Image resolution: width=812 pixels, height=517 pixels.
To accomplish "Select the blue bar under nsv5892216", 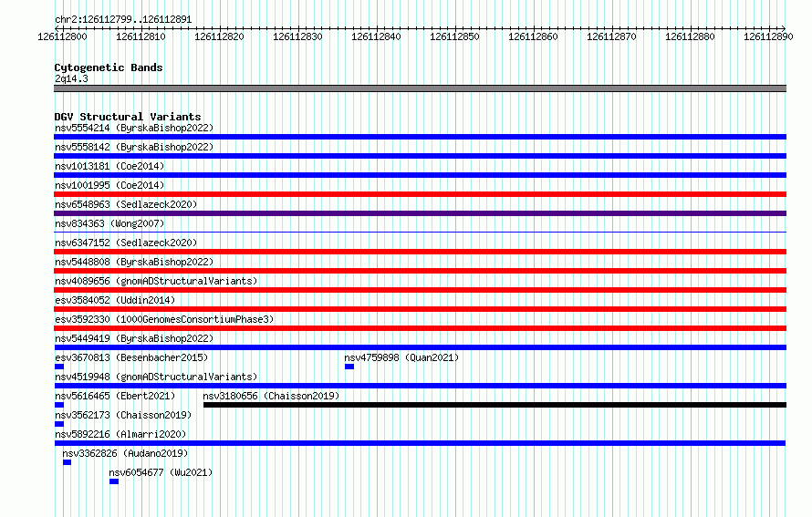I will pyautogui.click(x=420, y=443).
